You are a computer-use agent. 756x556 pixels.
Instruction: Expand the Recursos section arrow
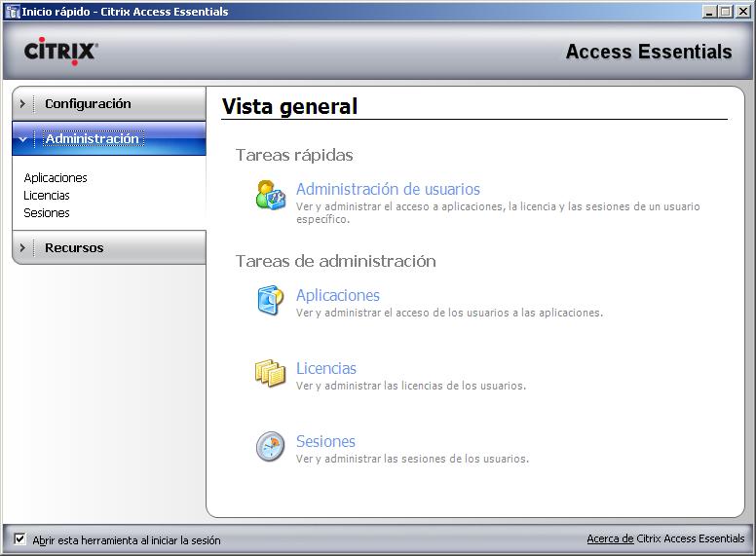[22, 247]
